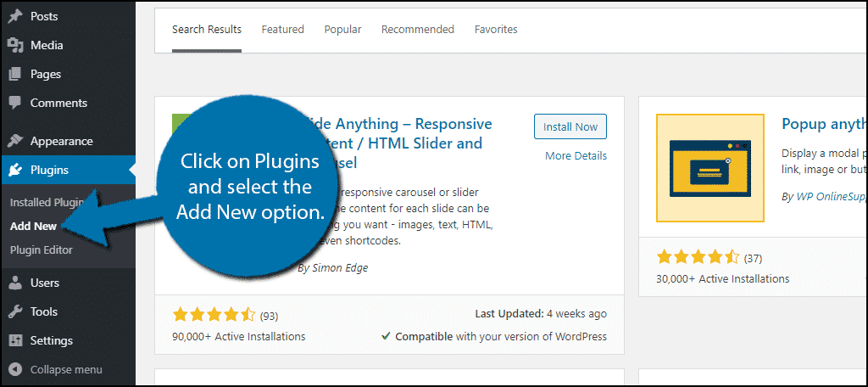Switch to the Featured tab
This screenshot has width=868, height=387.
coord(283,30)
